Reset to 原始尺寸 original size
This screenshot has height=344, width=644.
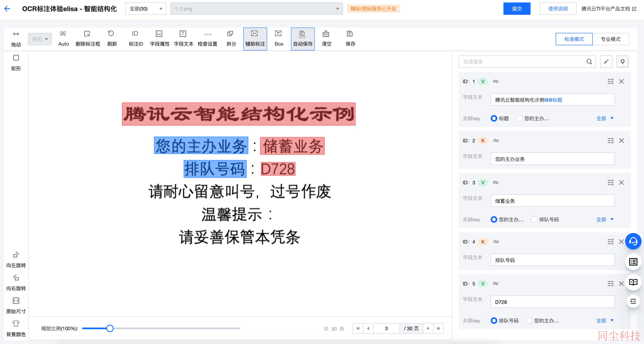16,306
